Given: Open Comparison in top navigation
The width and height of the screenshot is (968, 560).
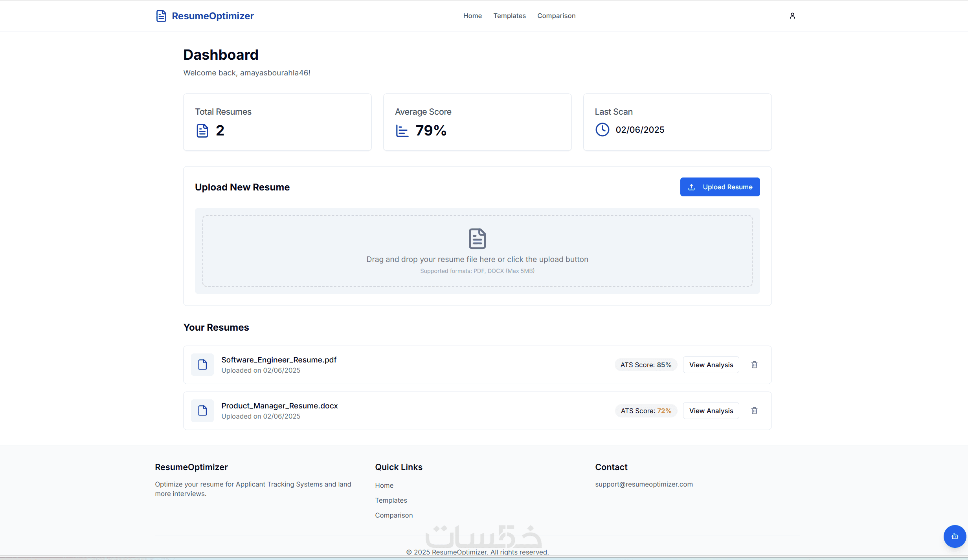Looking at the screenshot, I should point(556,16).
